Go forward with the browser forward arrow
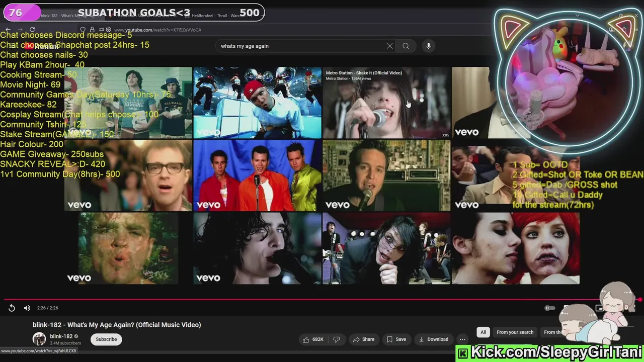The height and width of the screenshot is (362, 644). (x=20, y=30)
